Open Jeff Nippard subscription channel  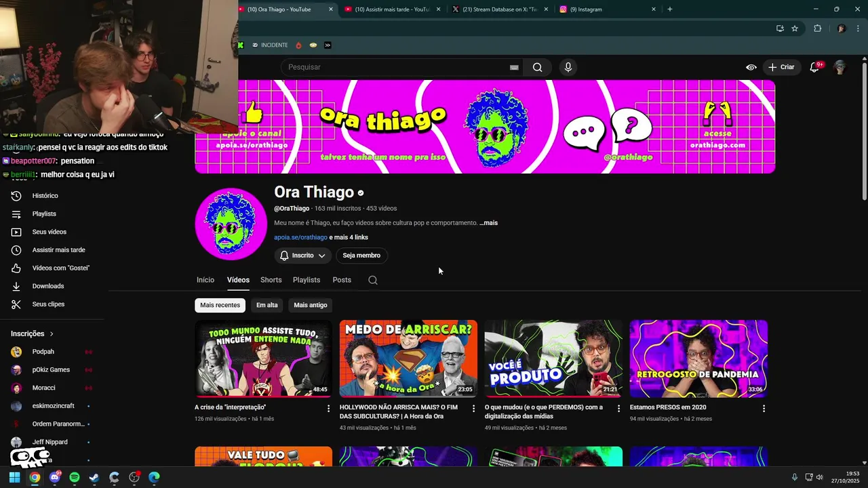[x=52, y=442]
